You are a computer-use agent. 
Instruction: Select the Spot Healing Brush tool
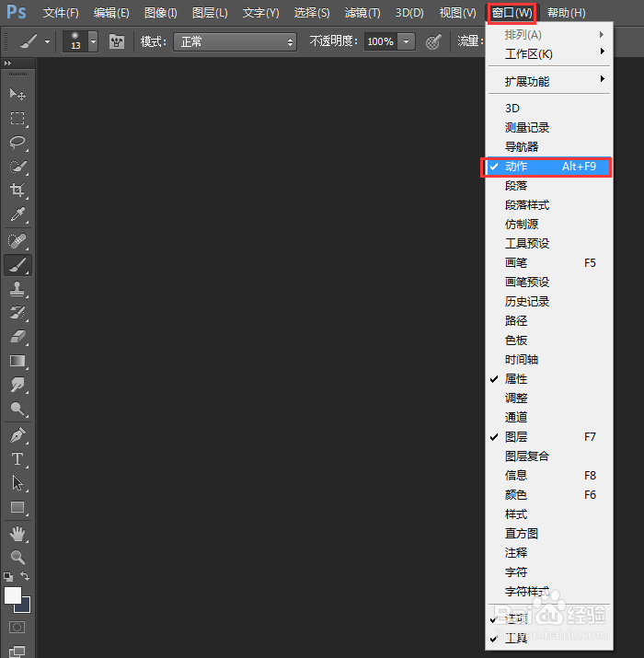pyautogui.click(x=17, y=241)
